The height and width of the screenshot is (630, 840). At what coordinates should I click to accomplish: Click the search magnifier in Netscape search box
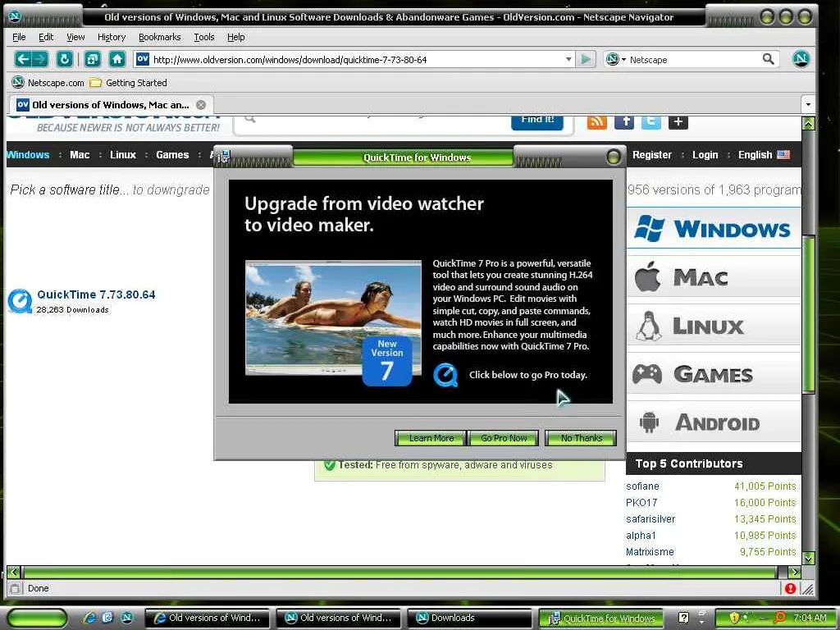768,59
